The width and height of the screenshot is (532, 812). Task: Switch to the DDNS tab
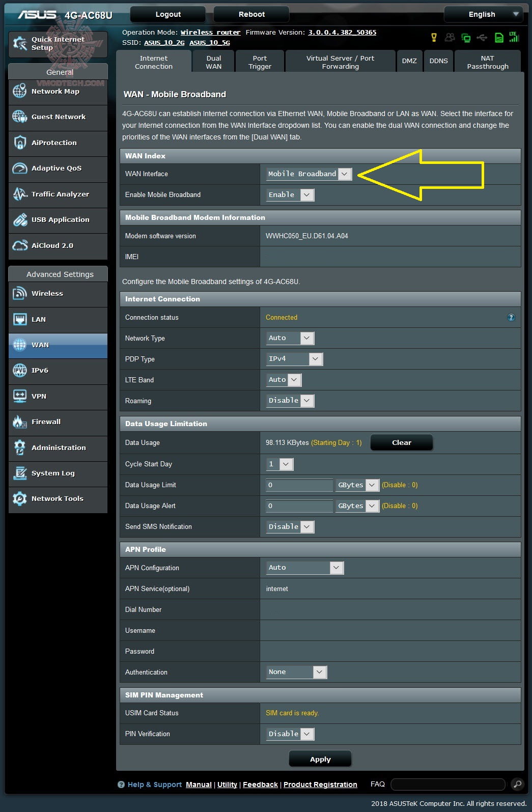click(438, 61)
